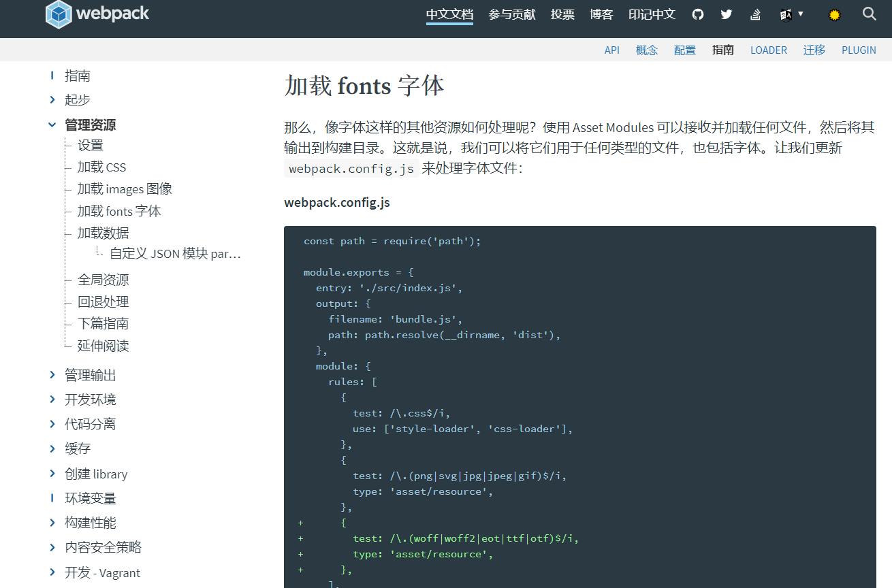The width and height of the screenshot is (892, 588).
Task: Click the webpack logo
Action: click(97, 14)
